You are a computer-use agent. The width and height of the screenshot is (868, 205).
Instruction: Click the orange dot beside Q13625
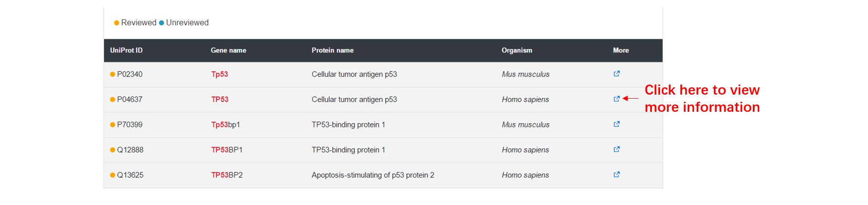pyautogui.click(x=113, y=175)
